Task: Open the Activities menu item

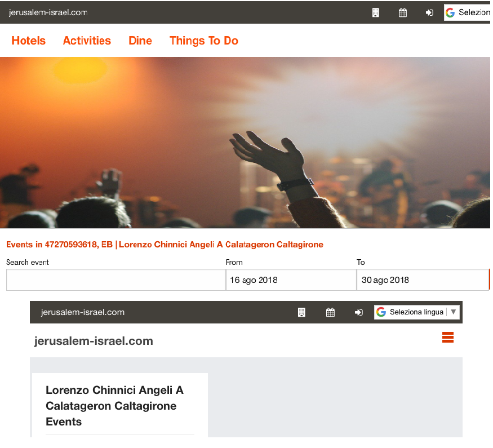Action: 87,41
